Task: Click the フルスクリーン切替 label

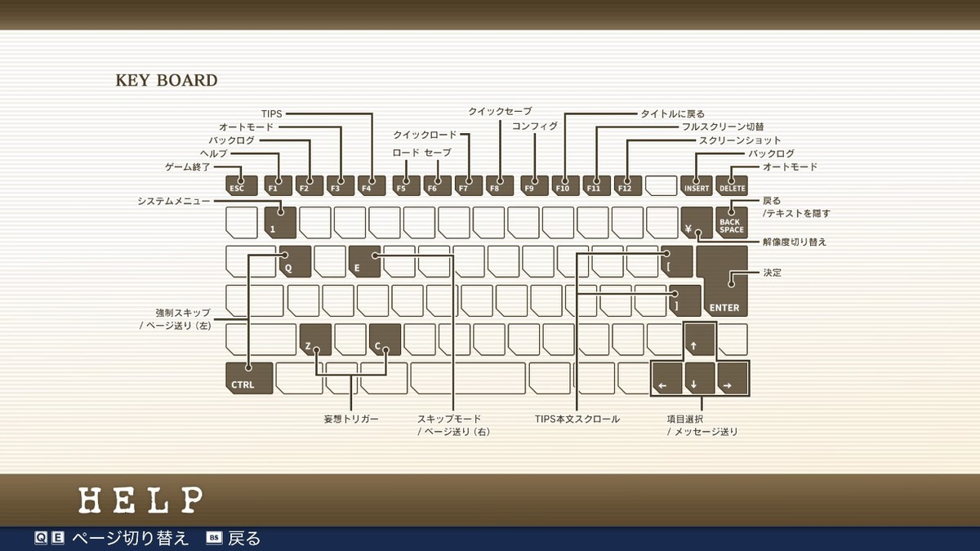Action: click(723, 127)
